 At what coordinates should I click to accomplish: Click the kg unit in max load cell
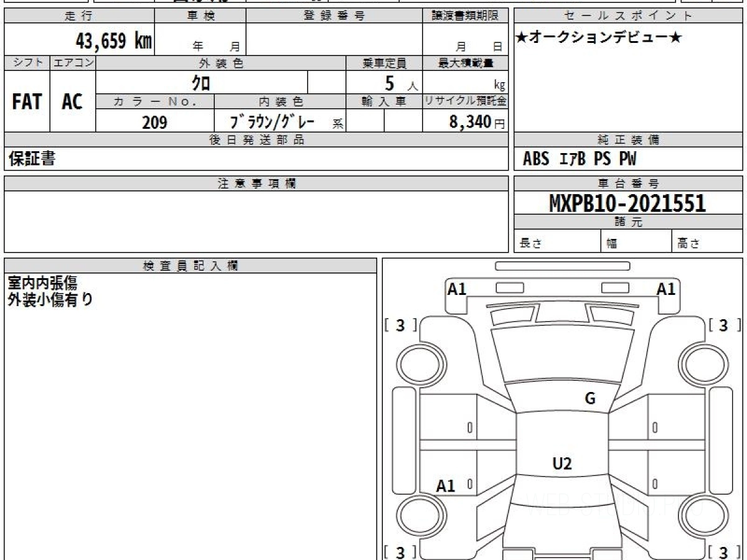(499, 86)
